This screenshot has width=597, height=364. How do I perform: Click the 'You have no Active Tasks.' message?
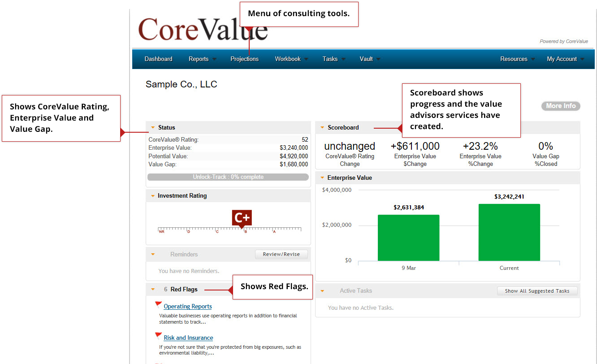tap(360, 308)
